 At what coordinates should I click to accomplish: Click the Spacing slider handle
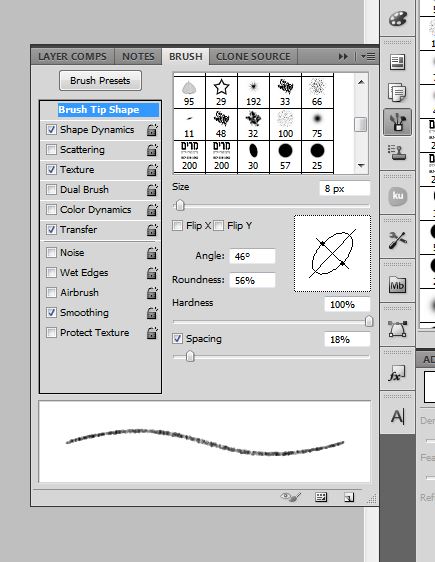coord(190,356)
